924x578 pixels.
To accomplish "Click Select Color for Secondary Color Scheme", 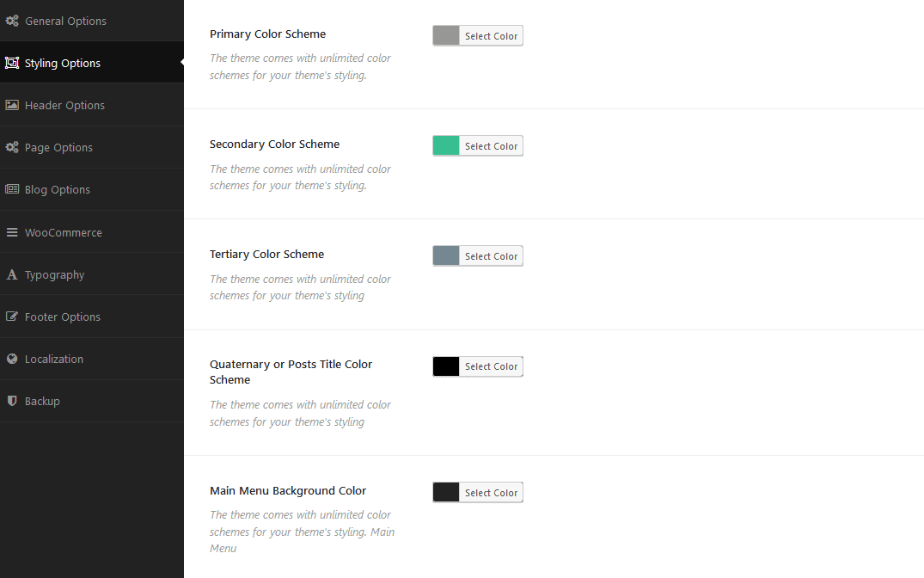I will (491, 146).
